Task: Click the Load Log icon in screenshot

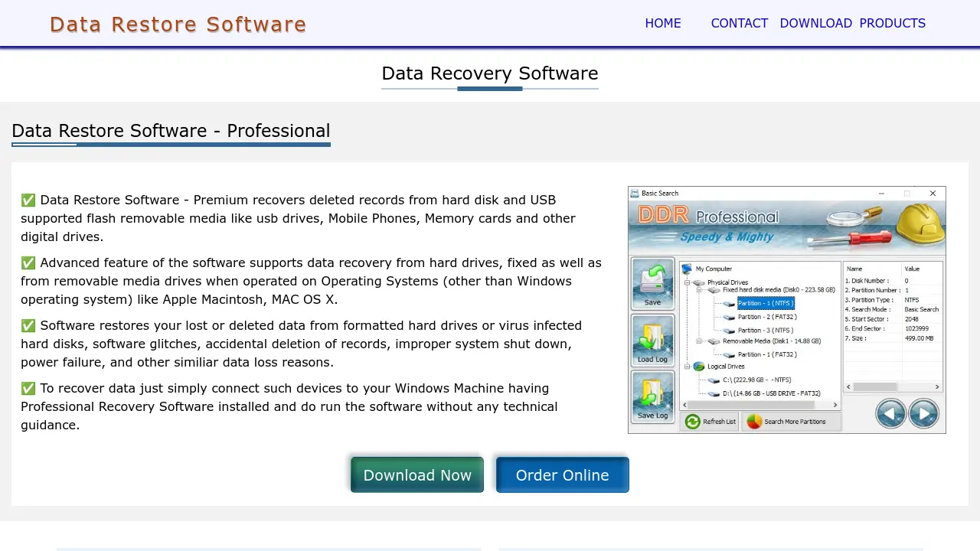Action: 652,341
